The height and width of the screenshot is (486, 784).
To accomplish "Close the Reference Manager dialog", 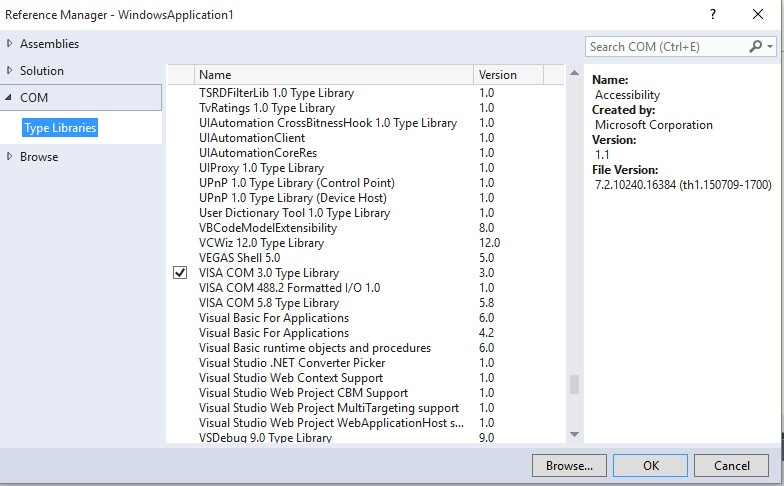I will [x=758, y=14].
